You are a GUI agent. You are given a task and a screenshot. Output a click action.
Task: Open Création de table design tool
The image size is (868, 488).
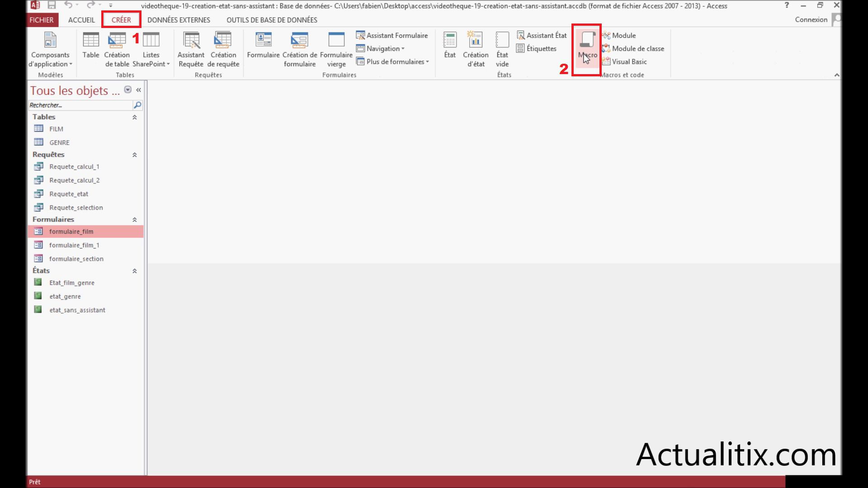pyautogui.click(x=117, y=50)
